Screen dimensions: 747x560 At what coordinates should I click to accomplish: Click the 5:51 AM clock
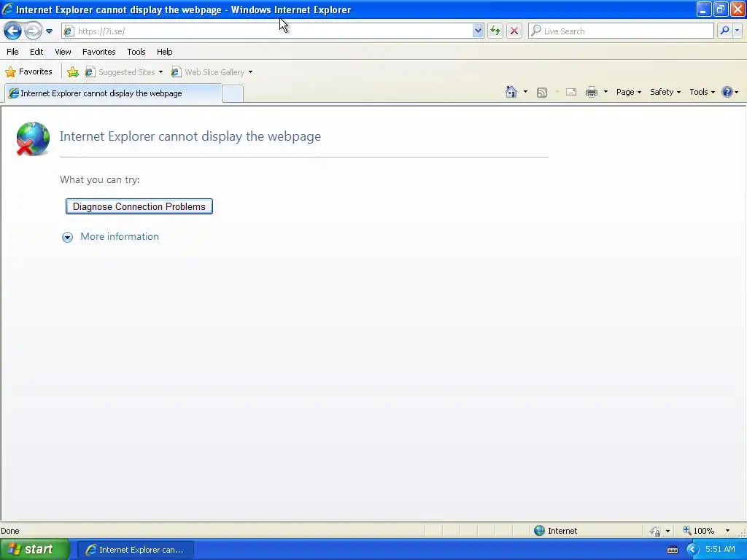point(720,549)
